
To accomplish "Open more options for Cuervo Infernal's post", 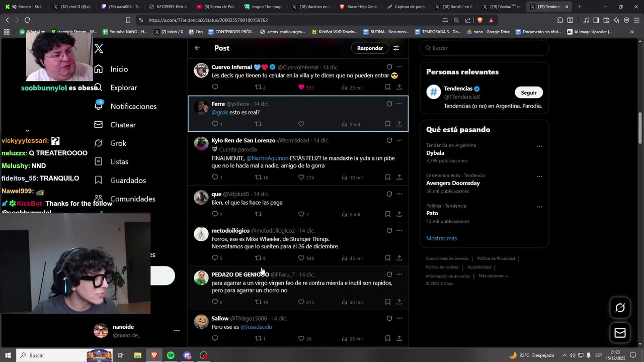I will coord(399,67).
